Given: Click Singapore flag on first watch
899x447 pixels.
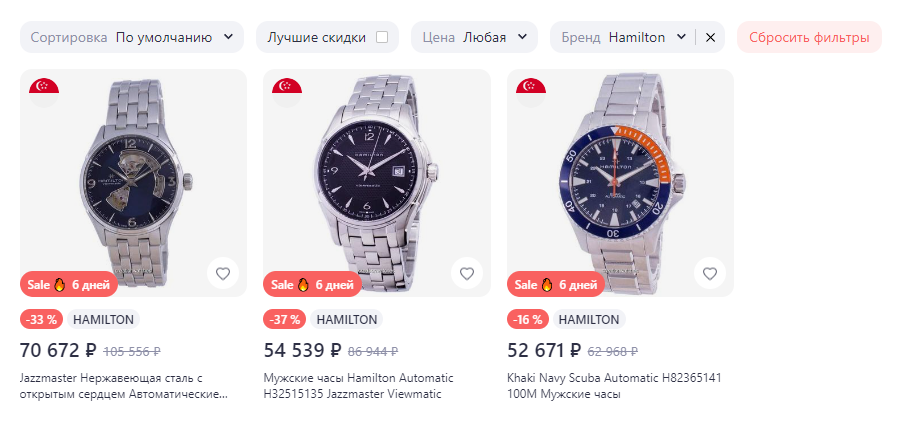Looking at the screenshot, I should click(44, 90).
